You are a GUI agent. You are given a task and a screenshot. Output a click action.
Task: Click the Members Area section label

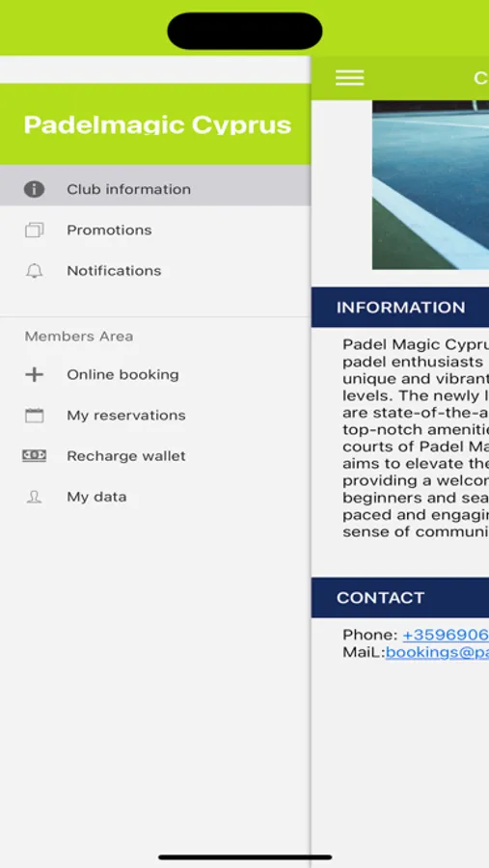click(79, 337)
